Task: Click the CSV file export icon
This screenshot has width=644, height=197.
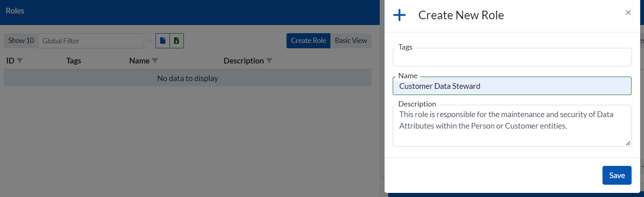Action: coord(163,41)
